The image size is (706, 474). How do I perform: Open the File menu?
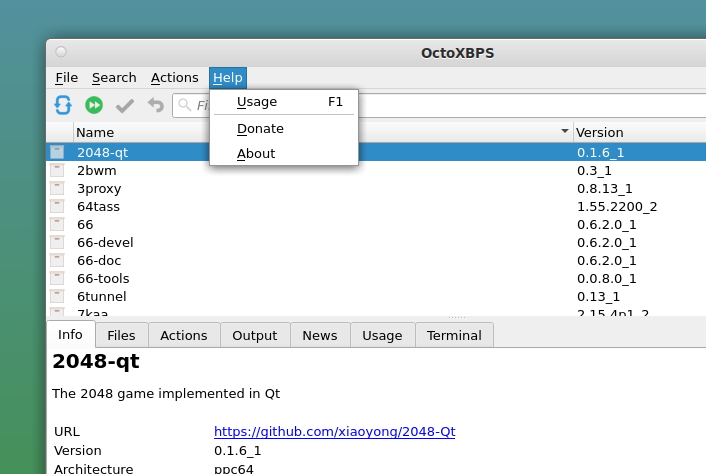click(67, 77)
